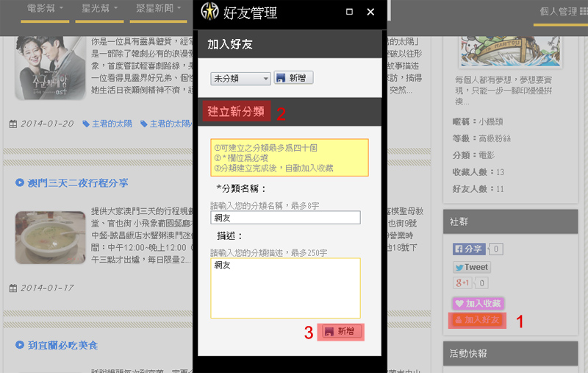Open the 星光幫 menu
The width and height of the screenshot is (588, 373).
tap(99, 8)
